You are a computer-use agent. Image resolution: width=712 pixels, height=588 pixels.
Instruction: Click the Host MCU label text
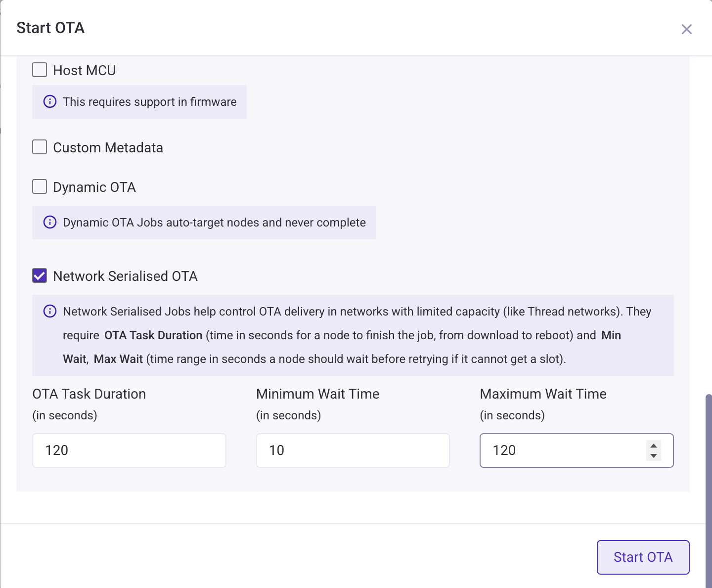tap(84, 70)
